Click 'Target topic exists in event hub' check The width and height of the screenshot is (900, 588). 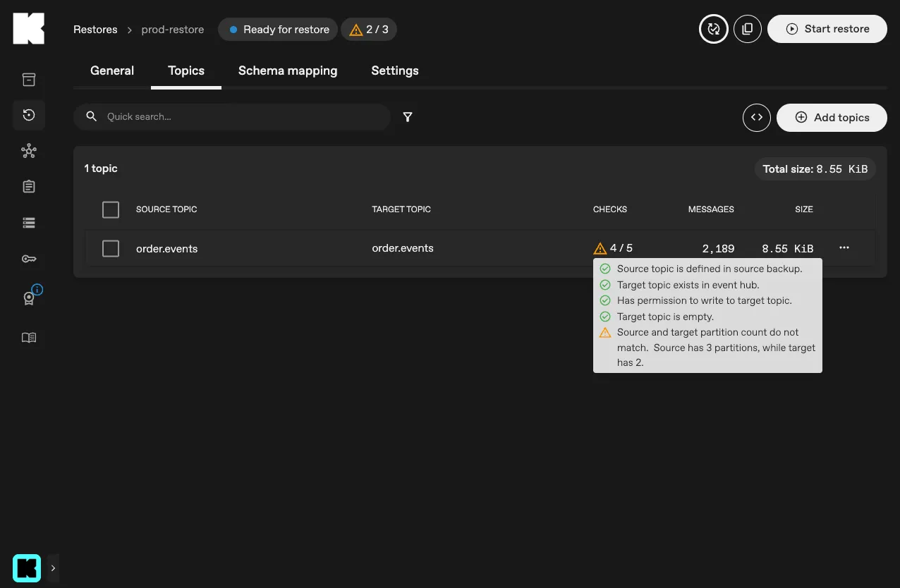pos(688,285)
